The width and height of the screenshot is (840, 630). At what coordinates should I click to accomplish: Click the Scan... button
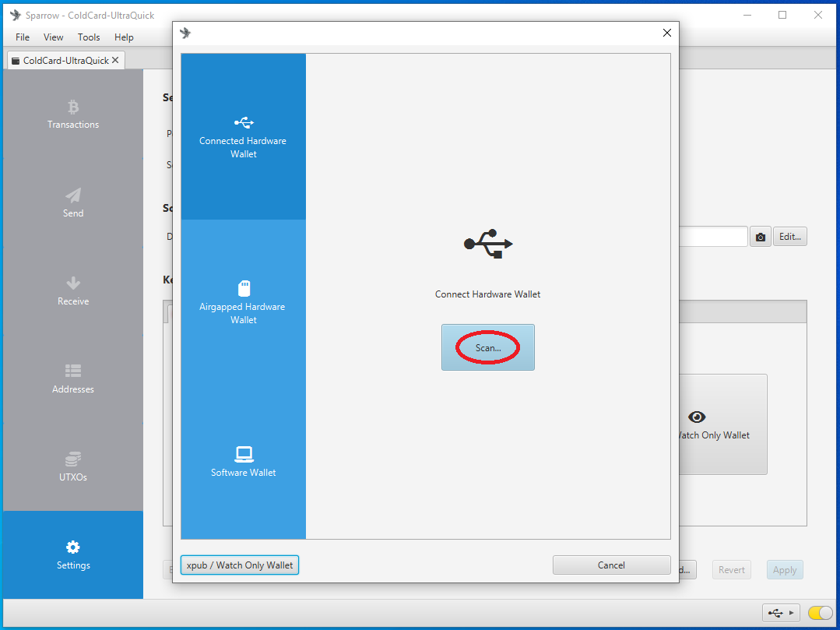click(x=488, y=347)
